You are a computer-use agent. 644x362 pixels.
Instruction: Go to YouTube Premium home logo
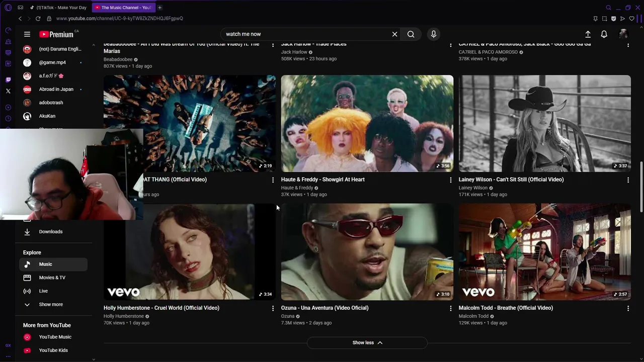point(56,34)
